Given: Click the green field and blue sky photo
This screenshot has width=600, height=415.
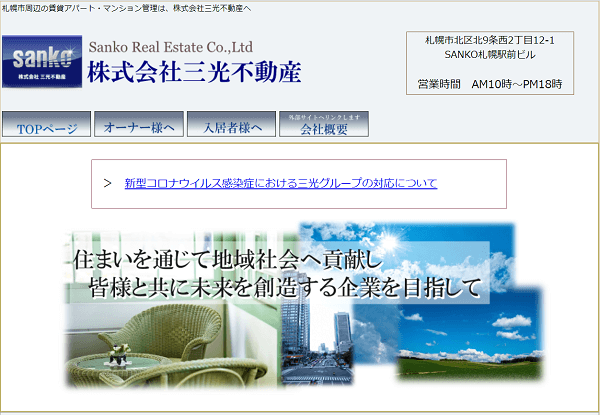Looking at the screenshot, I should 470,335.
